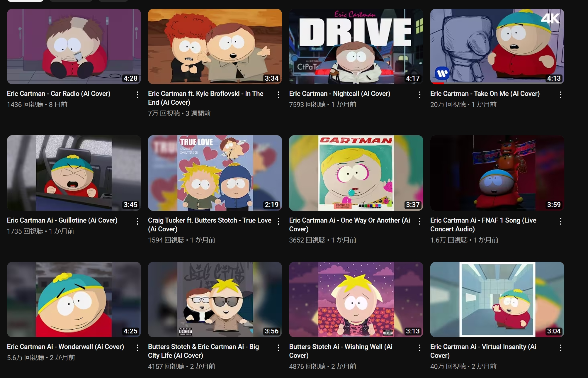Viewport: 588px width, 378px height.
Task: Play the Guillotine video thumbnail
Action: point(74,173)
